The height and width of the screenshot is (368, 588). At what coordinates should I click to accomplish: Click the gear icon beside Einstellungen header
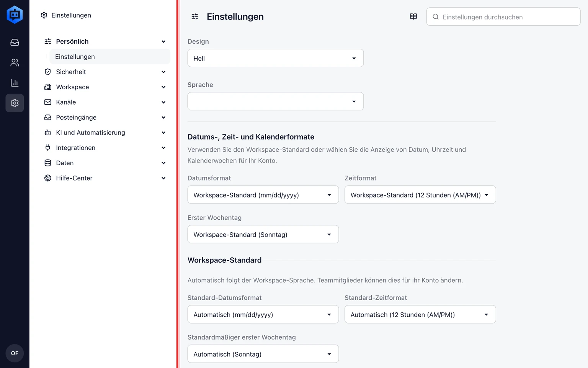44,15
